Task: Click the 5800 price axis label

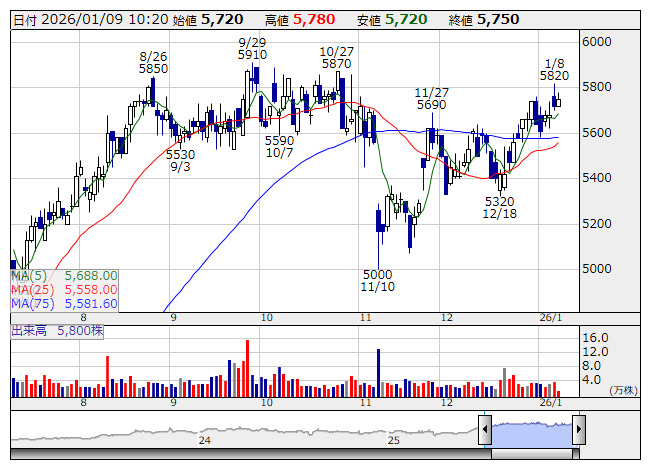Action: pyautogui.click(x=597, y=87)
